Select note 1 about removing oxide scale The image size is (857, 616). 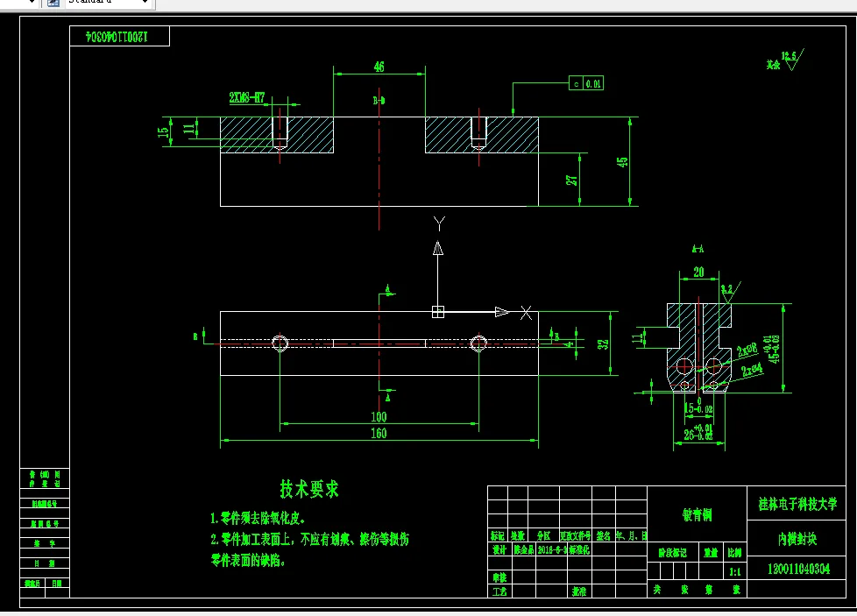(258, 518)
